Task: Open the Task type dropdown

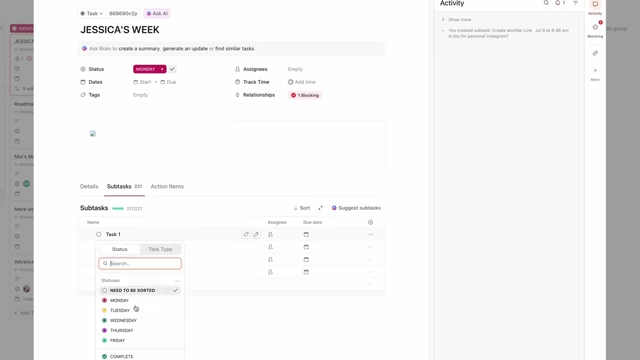Action: pos(91,13)
